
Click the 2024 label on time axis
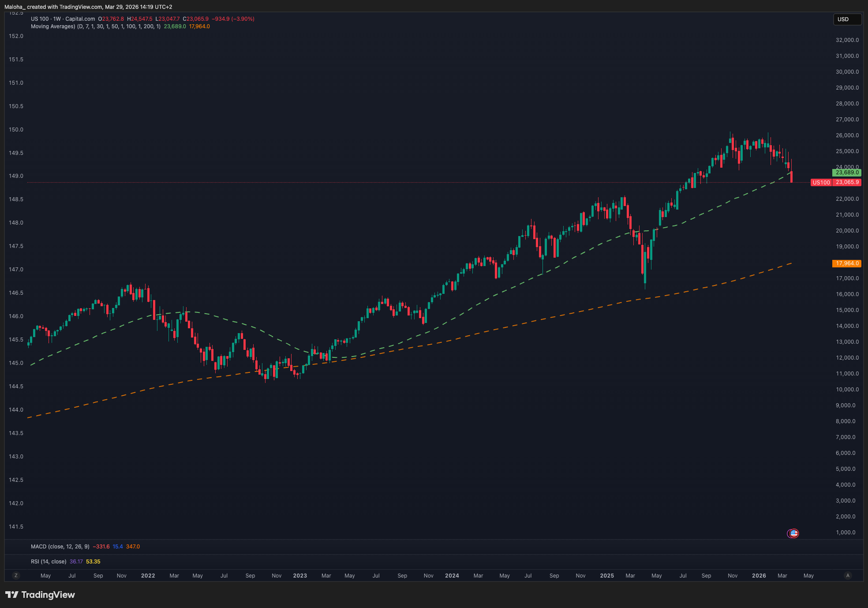tap(452, 576)
